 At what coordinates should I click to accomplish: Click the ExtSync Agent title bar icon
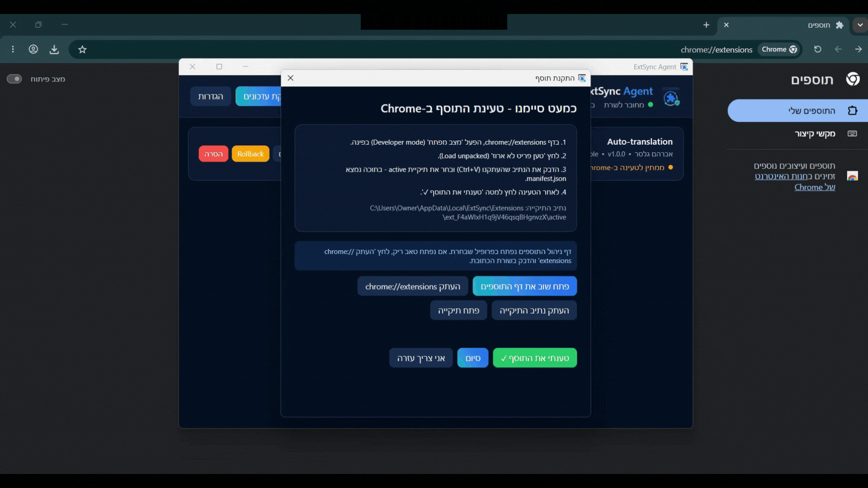coord(684,67)
